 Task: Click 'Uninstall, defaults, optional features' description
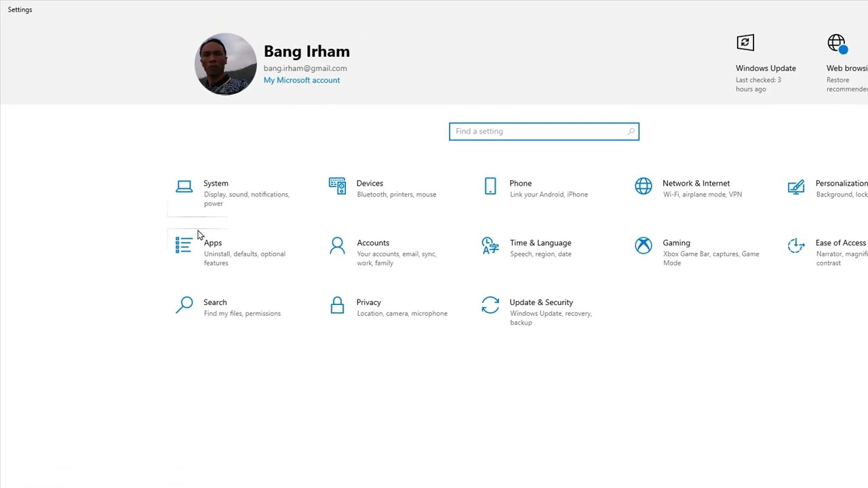(245, 258)
